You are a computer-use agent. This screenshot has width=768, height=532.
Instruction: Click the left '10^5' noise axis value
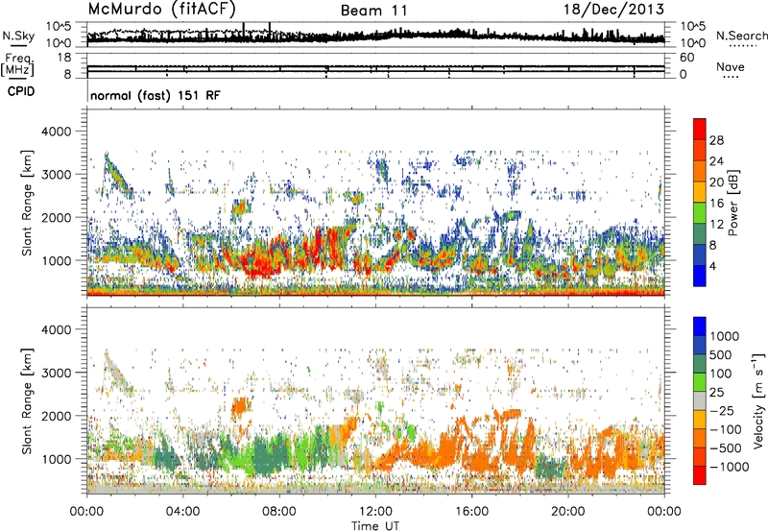60,27
